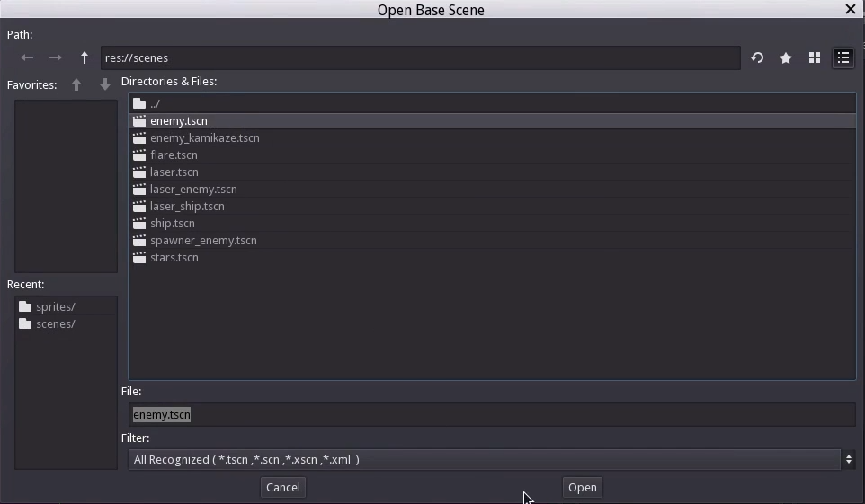Close the Open Base Scene dialog
Image resolution: width=865 pixels, height=504 pixels.
(x=850, y=9)
